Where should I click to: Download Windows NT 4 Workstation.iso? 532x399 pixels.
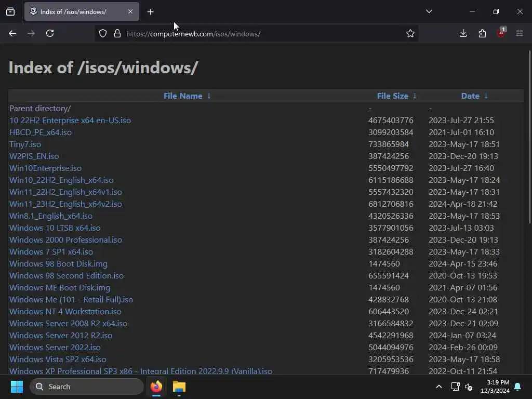pyautogui.click(x=65, y=312)
